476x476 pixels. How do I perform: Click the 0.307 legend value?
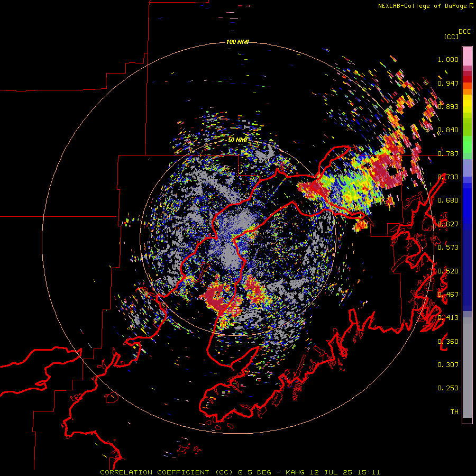click(x=448, y=365)
